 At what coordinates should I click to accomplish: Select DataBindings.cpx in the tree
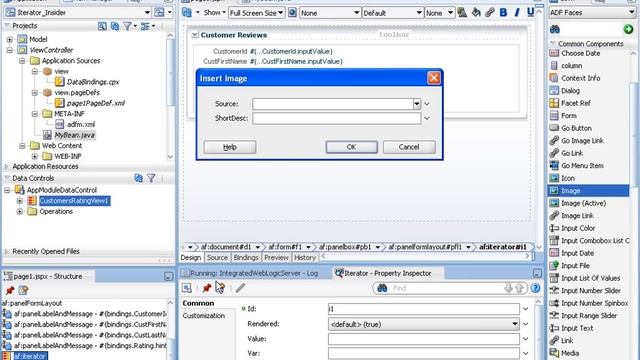[93, 82]
